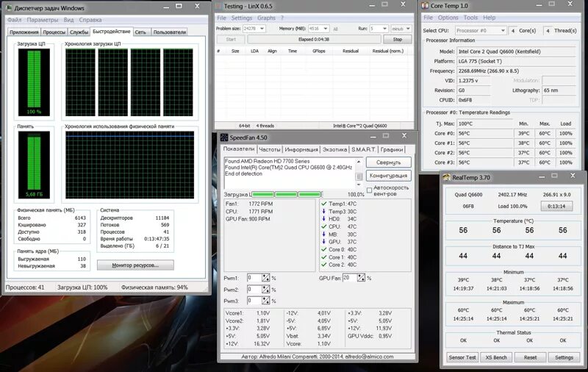The width and height of the screenshot is (588, 372).
Task: Click the LinX elapsed time progress bar
Action: 314,40
